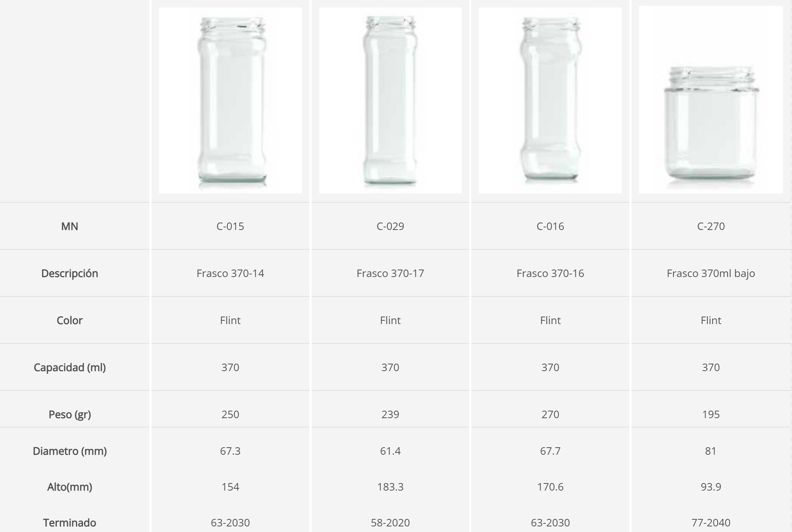Select the Diametro (mm) row header

[70, 451]
